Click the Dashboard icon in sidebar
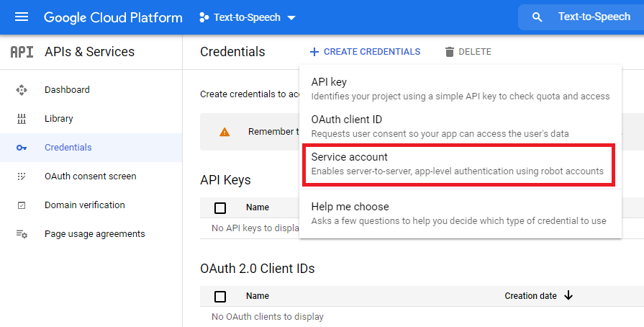Image resolution: width=644 pixels, height=327 pixels. point(22,90)
